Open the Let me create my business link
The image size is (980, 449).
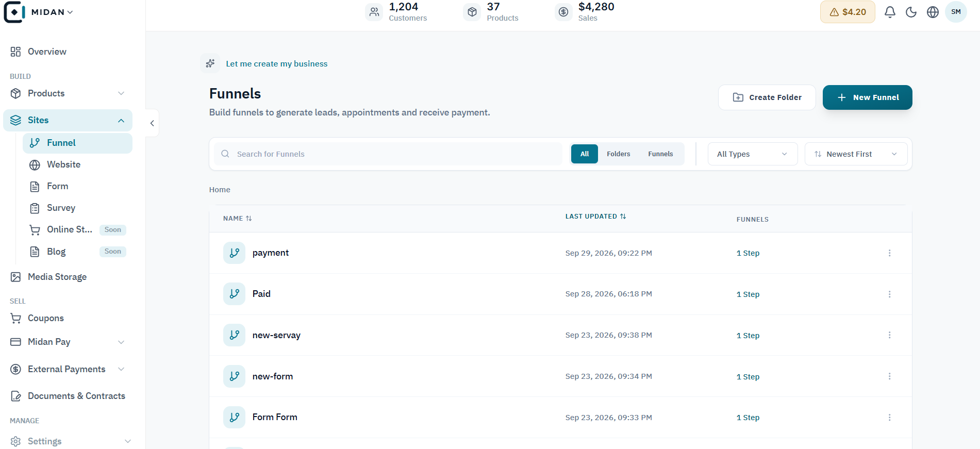[x=277, y=64]
